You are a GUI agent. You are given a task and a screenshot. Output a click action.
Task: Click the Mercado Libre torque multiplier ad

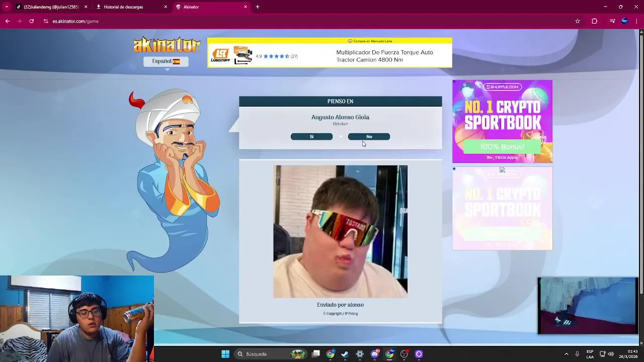[330, 53]
